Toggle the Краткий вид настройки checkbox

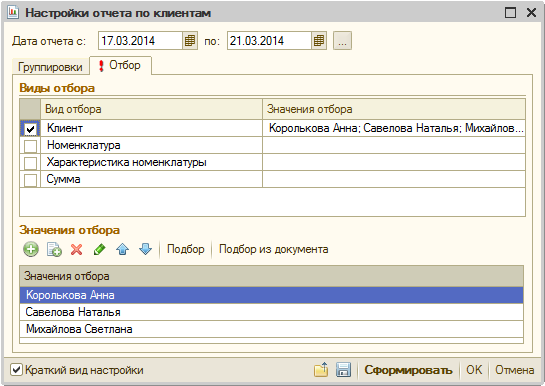pyautogui.click(x=16, y=370)
